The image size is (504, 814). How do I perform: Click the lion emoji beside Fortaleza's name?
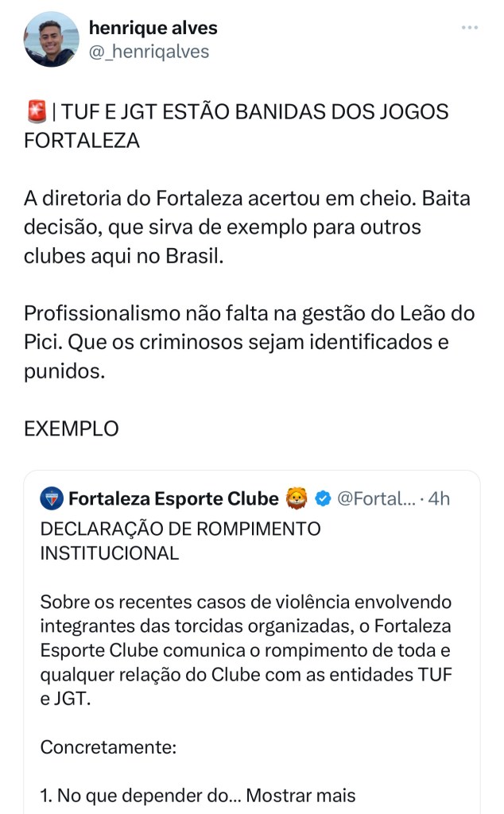pos(296,498)
